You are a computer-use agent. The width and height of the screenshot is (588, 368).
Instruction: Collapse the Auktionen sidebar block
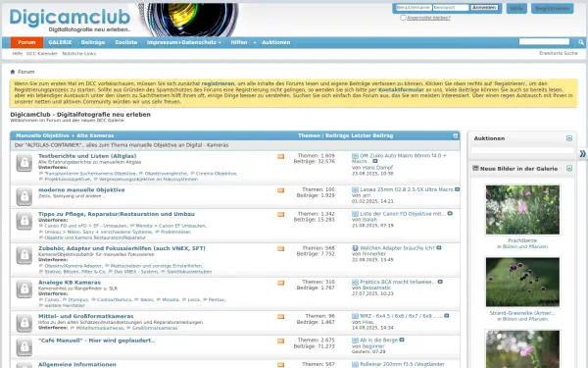click(569, 138)
